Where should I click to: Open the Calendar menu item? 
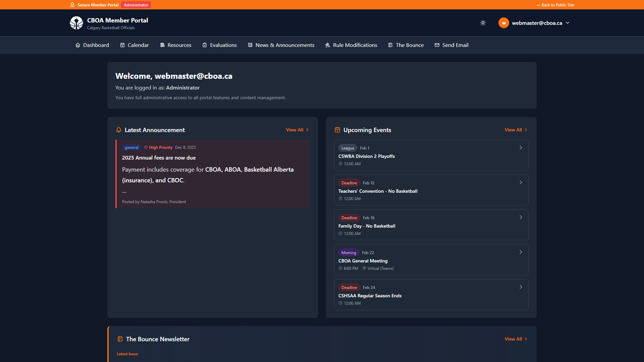tap(135, 45)
